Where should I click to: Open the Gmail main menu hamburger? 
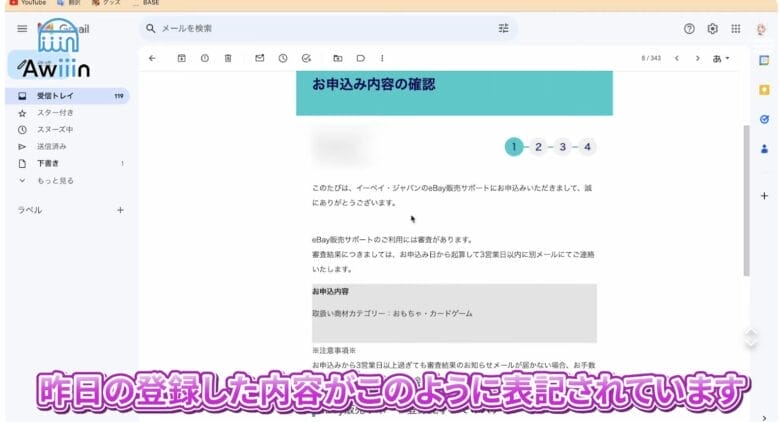(22, 29)
